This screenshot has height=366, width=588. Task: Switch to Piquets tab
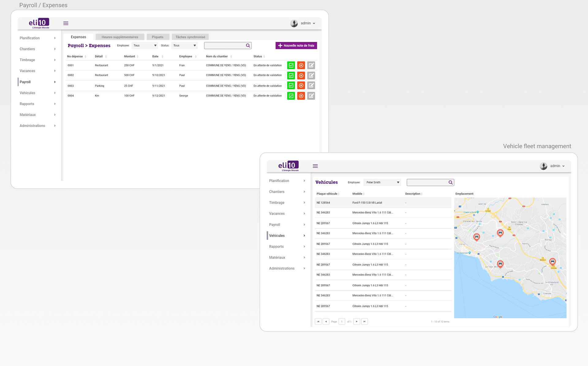click(157, 37)
